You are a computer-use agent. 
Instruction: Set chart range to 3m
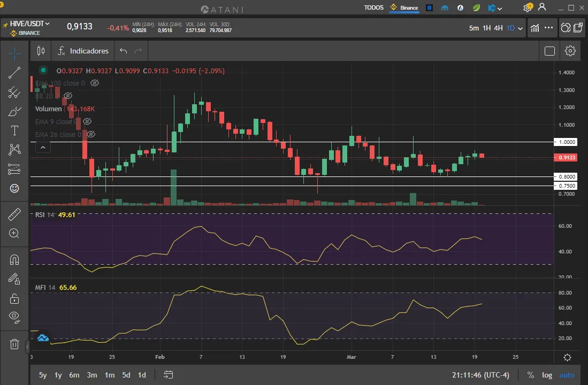tap(92, 375)
